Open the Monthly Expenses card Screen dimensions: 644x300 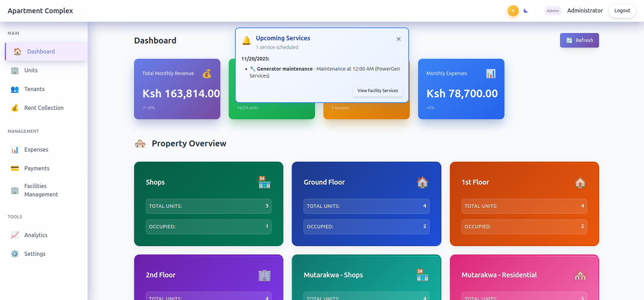[x=461, y=89]
